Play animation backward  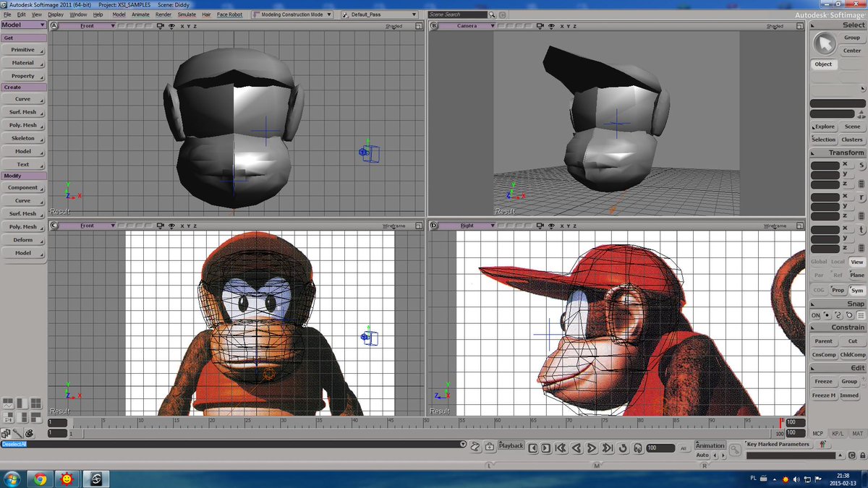(x=576, y=448)
